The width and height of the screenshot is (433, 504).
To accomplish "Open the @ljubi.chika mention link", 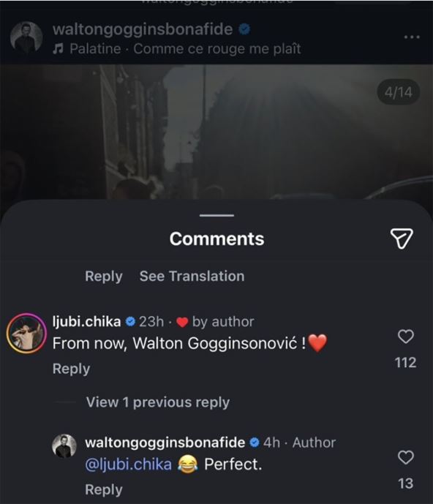I will click(x=128, y=464).
